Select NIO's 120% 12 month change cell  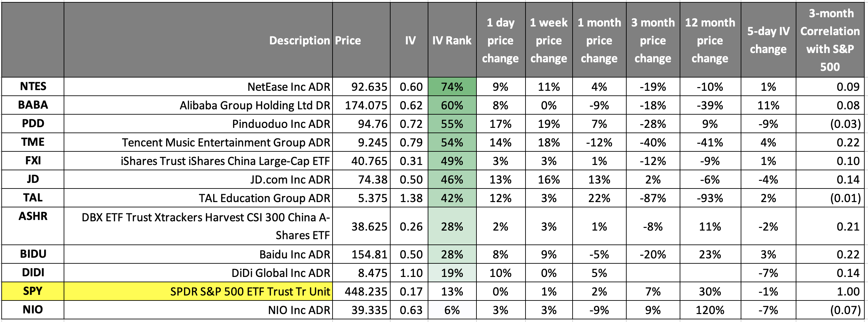click(x=710, y=310)
